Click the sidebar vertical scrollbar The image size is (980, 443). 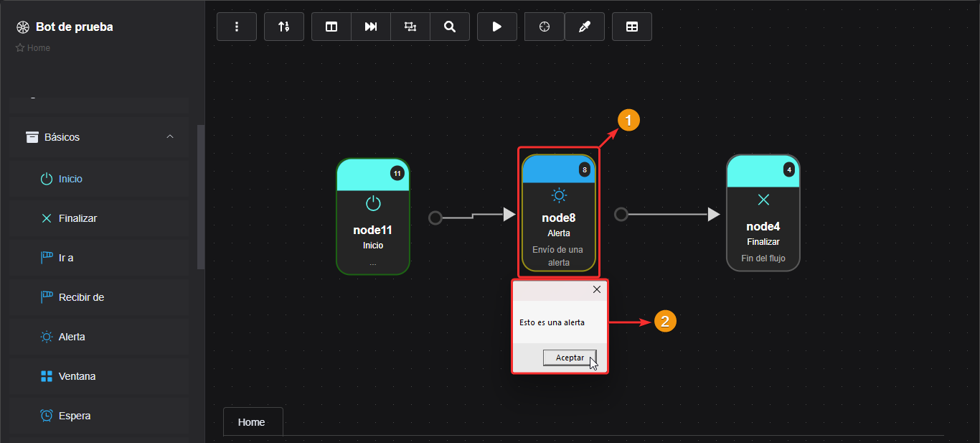(201, 197)
